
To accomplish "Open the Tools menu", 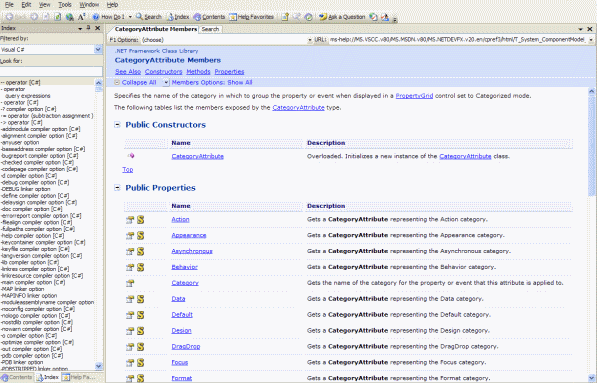I will point(65,5).
